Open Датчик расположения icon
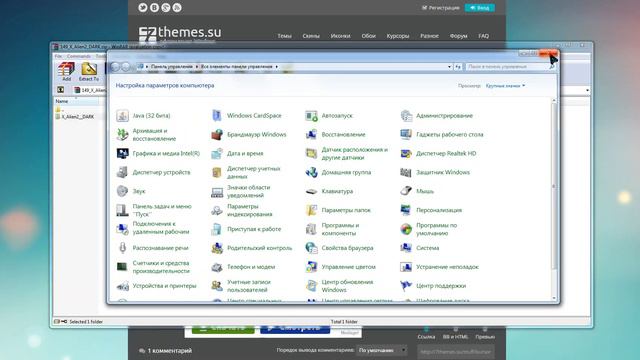This screenshot has height=360, width=640. pyautogui.click(x=311, y=153)
